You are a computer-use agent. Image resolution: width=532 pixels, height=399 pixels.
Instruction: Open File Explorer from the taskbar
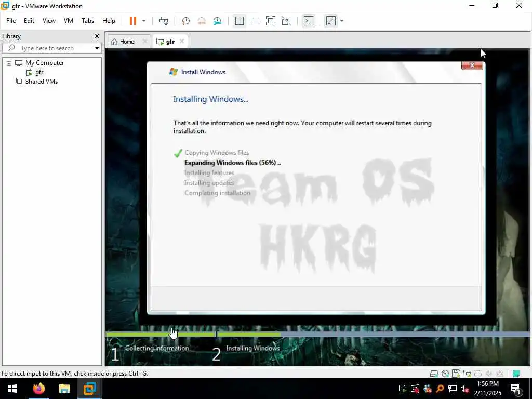pyautogui.click(x=64, y=389)
